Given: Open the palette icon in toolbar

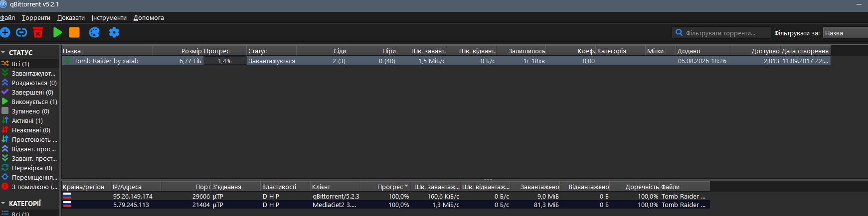Looking at the screenshot, I should click(x=94, y=32).
